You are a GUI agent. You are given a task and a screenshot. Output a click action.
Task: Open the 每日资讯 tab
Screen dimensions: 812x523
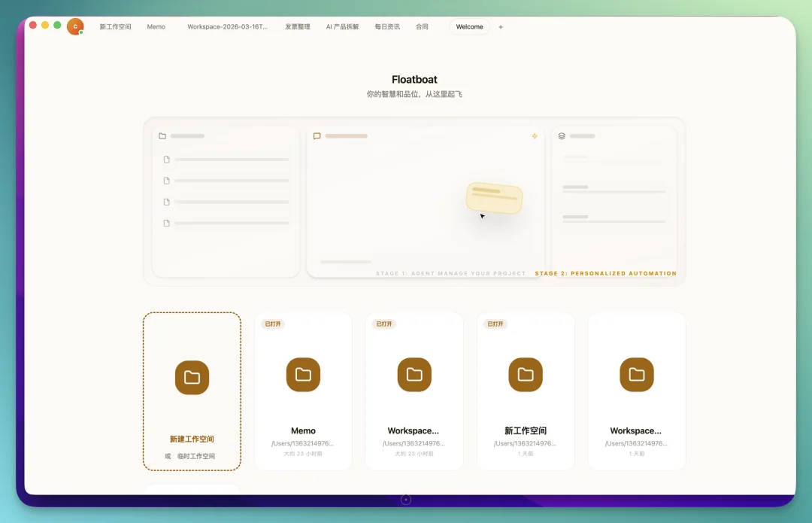pyautogui.click(x=387, y=27)
